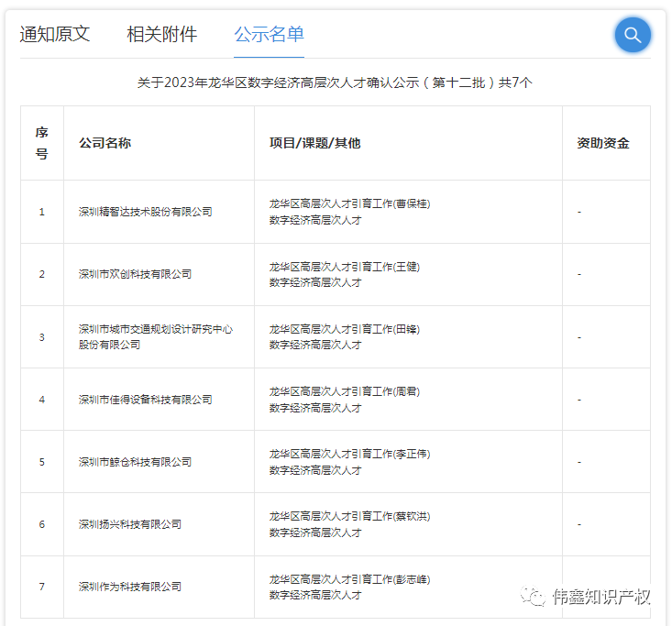This screenshot has height=626, width=672.
Task: Click serial number 4 cell
Action: pos(42,400)
